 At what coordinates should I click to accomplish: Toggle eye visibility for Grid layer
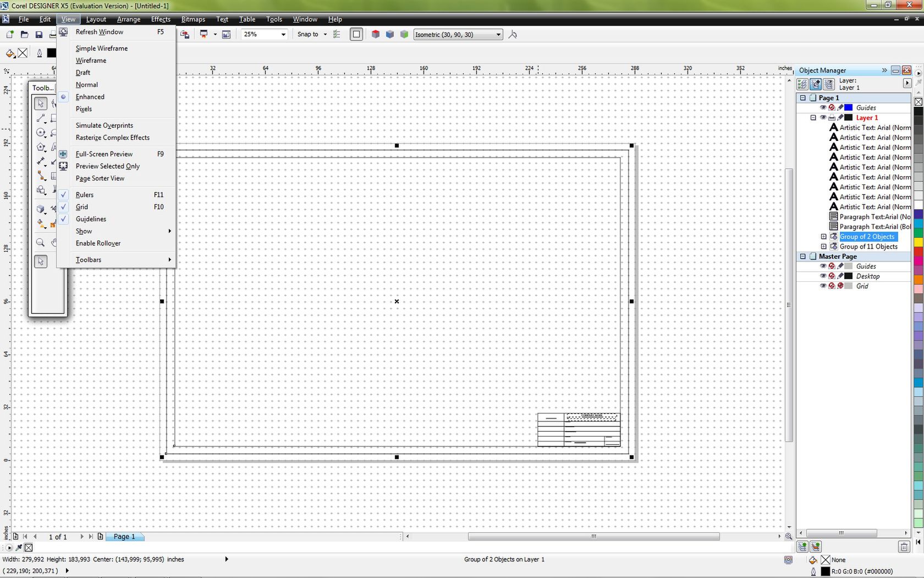(823, 286)
